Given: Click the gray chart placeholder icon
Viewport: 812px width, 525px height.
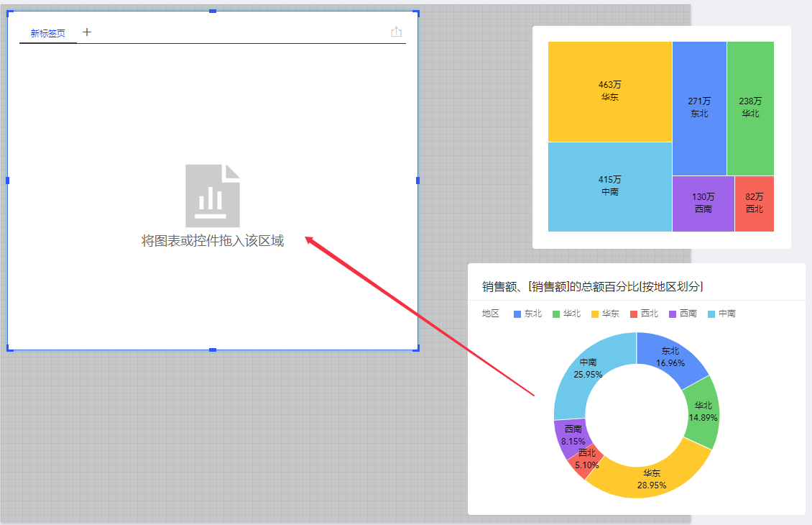Looking at the screenshot, I should [x=213, y=196].
